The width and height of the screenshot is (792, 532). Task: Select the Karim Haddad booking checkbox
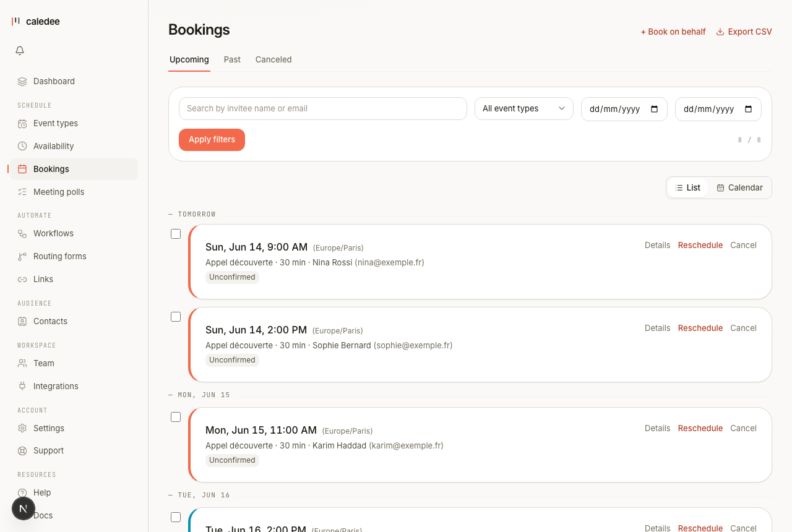[x=176, y=417]
